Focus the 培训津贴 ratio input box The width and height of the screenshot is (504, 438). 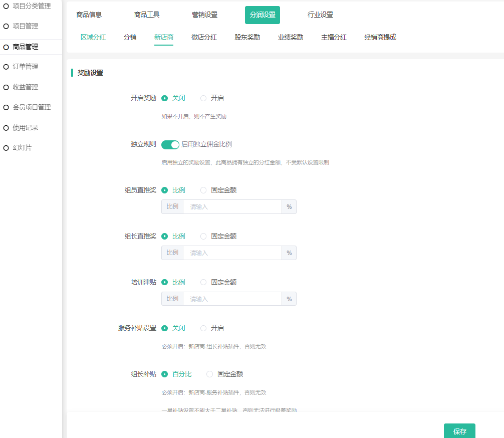coord(232,299)
